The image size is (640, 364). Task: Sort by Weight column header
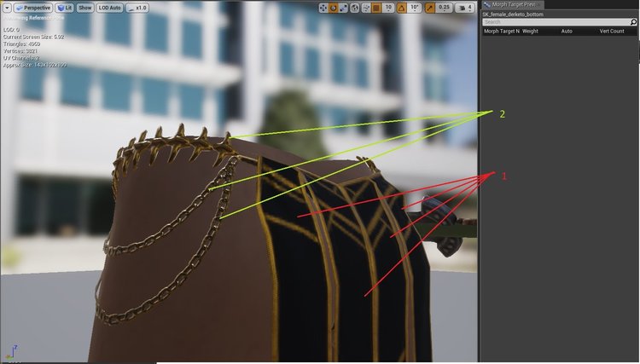[x=530, y=31]
